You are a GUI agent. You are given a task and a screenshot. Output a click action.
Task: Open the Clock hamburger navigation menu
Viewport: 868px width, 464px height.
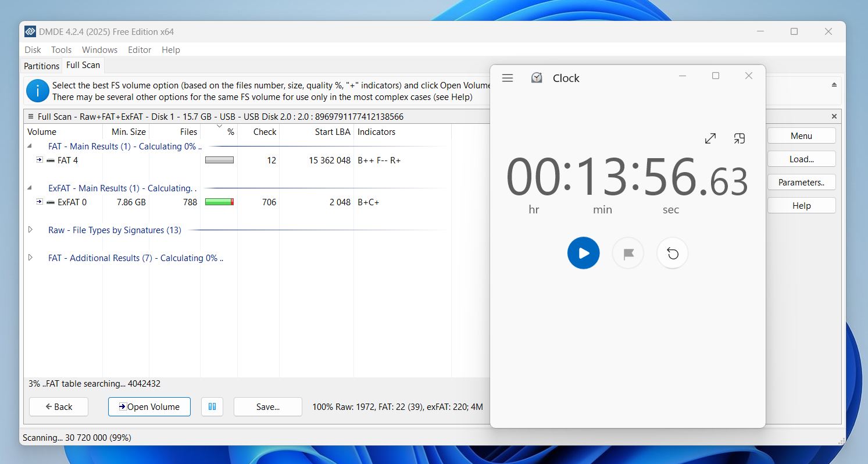pyautogui.click(x=508, y=78)
